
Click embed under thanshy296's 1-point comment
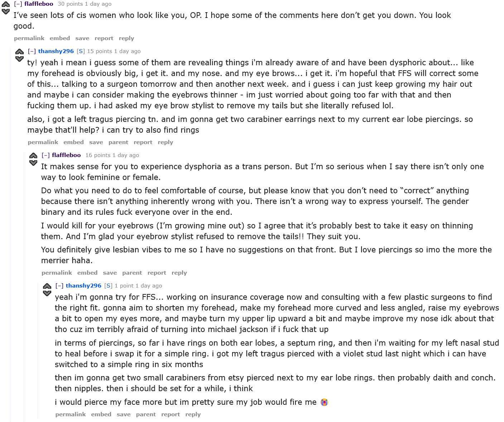101,414
